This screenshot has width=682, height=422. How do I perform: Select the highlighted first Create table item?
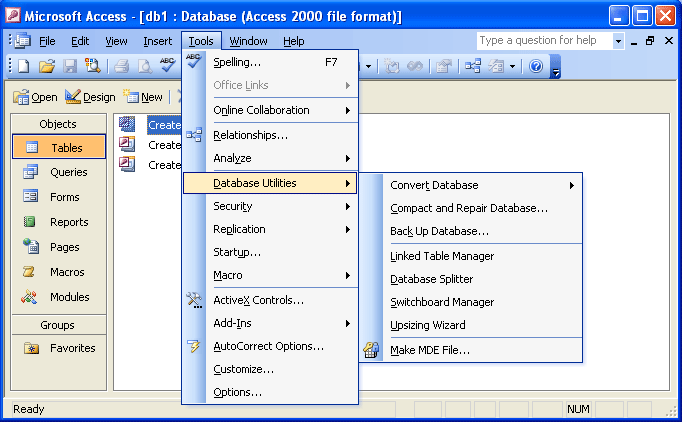pos(164,125)
